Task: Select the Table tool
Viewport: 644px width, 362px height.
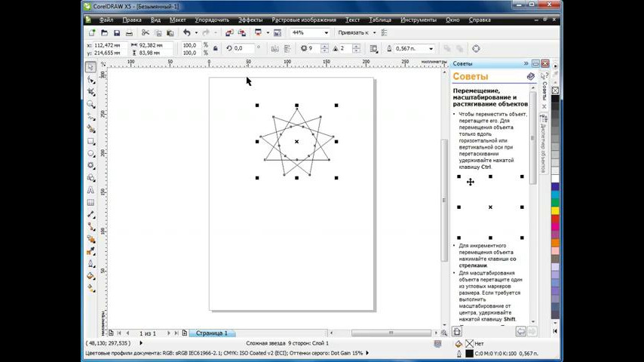Action: (x=90, y=202)
